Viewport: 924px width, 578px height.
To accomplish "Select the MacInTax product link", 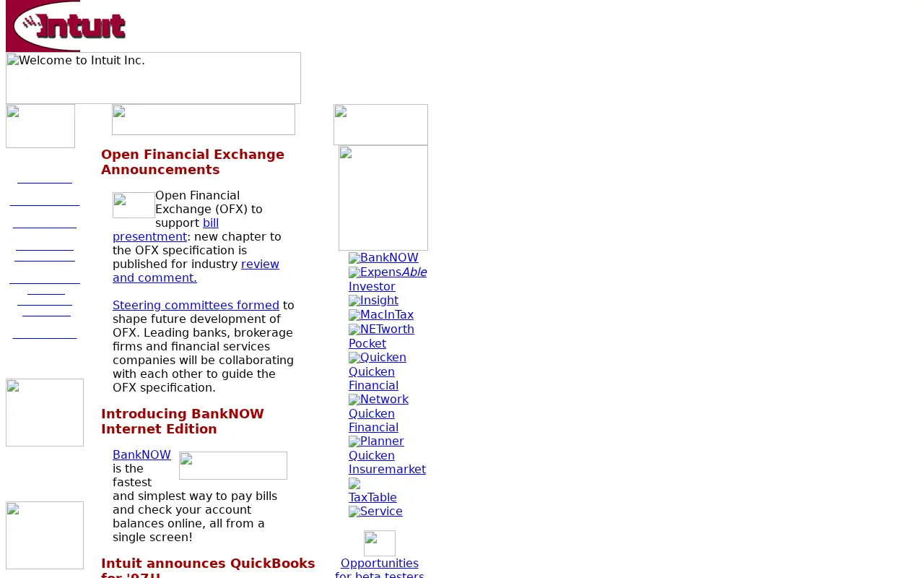I will (381, 315).
